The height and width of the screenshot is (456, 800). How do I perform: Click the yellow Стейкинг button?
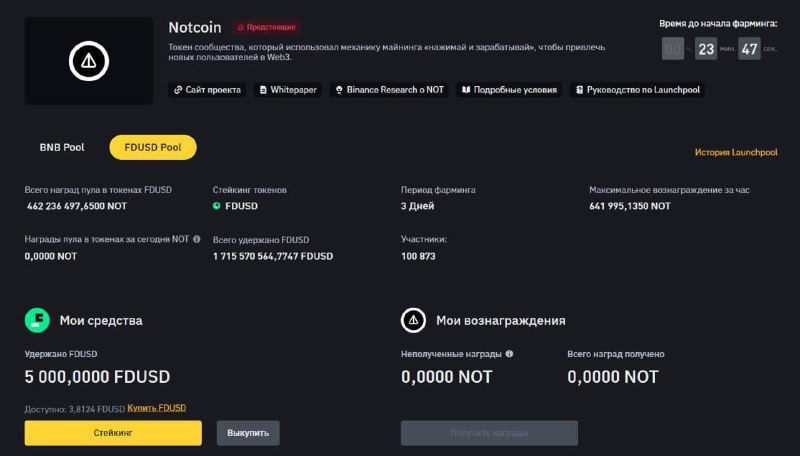(x=113, y=433)
